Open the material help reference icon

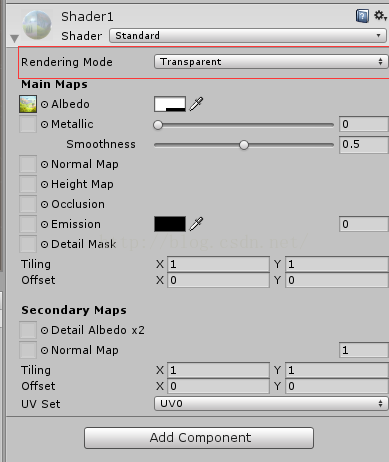362,16
